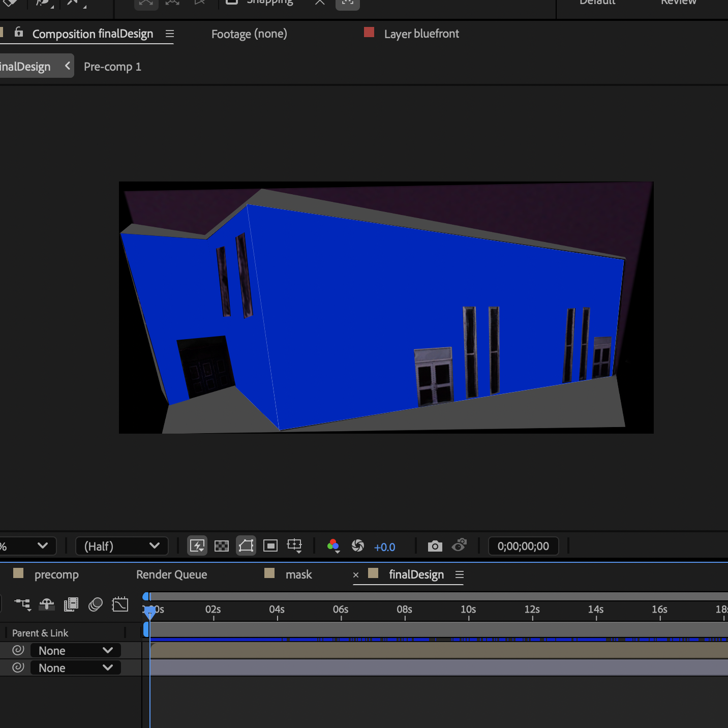Switch to the Pre-comp 1 tab
This screenshot has width=728, height=728.
pos(112,67)
